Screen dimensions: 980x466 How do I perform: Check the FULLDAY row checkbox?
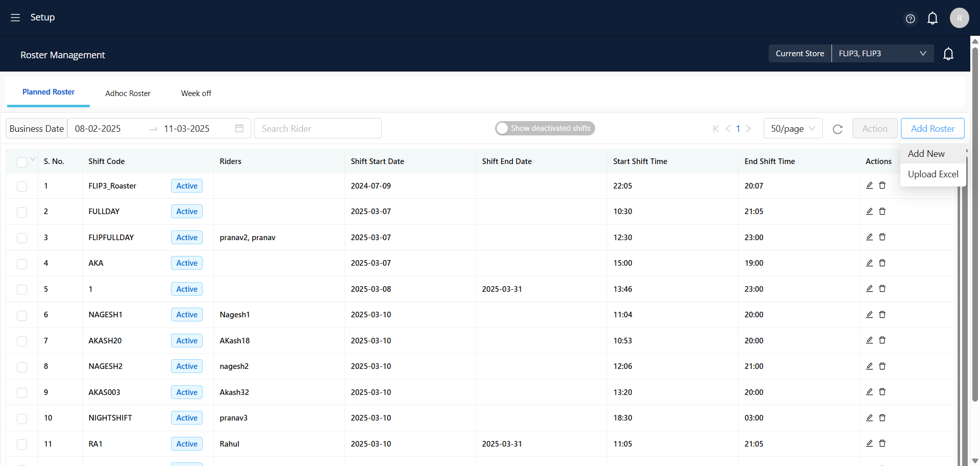pyautogui.click(x=21, y=212)
